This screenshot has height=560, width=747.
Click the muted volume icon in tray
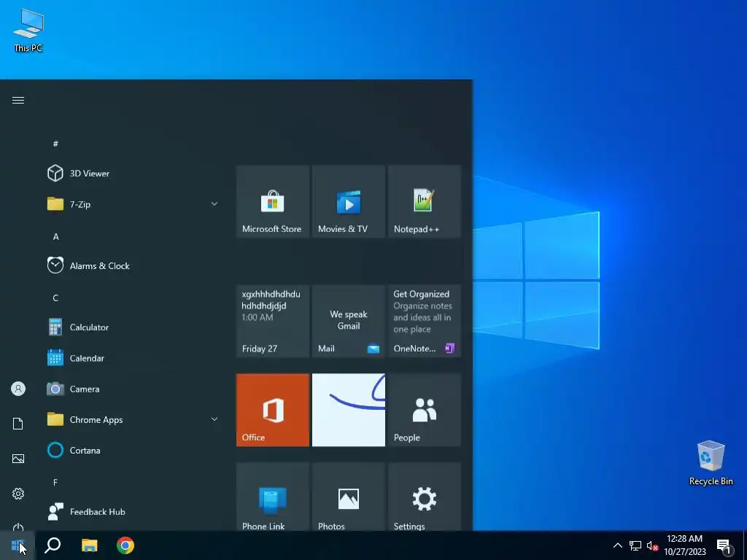652,545
